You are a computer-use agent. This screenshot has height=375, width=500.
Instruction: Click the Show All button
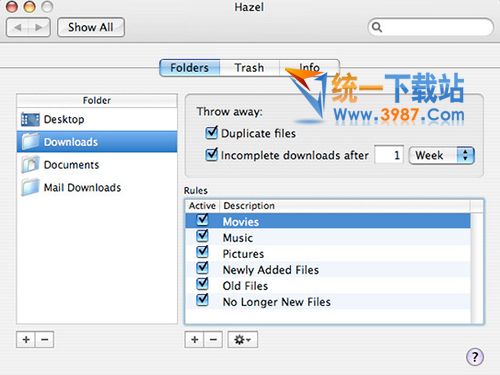[x=91, y=27]
